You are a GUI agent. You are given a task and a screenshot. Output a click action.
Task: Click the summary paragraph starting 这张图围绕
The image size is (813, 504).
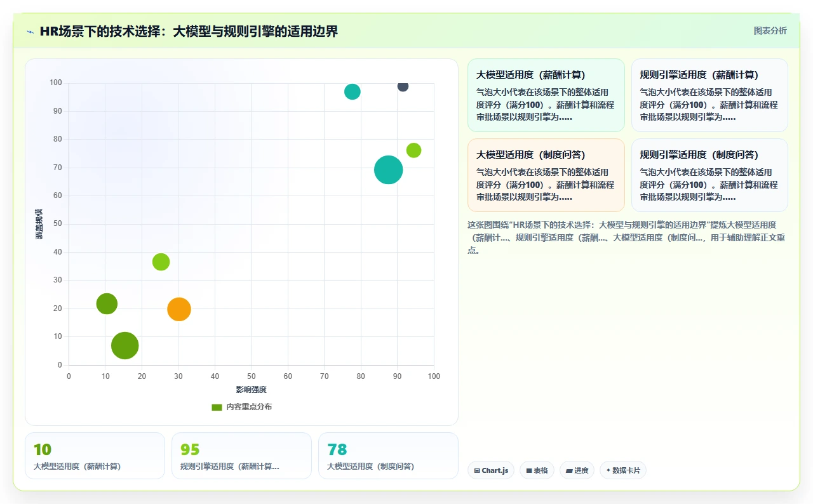(627, 237)
